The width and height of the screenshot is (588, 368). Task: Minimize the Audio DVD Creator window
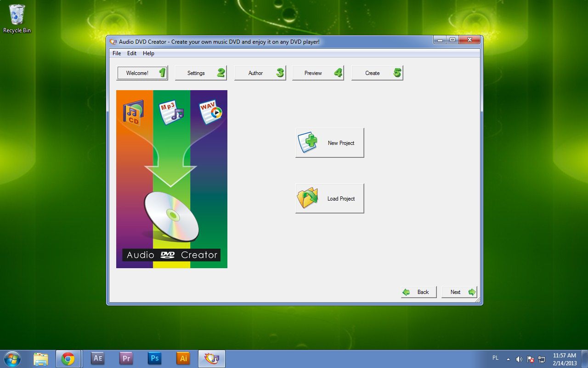(440, 40)
